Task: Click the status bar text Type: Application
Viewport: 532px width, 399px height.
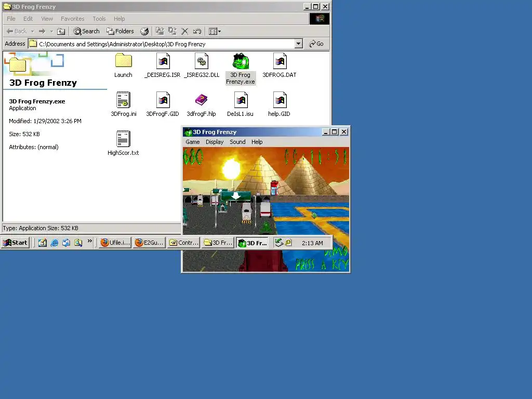Action: click(x=41, y=228)
